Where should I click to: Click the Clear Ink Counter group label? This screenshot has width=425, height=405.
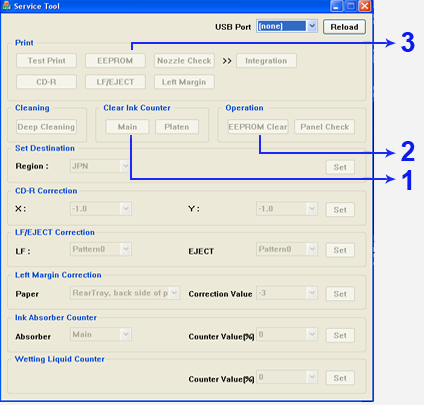(x=137, y=108)
